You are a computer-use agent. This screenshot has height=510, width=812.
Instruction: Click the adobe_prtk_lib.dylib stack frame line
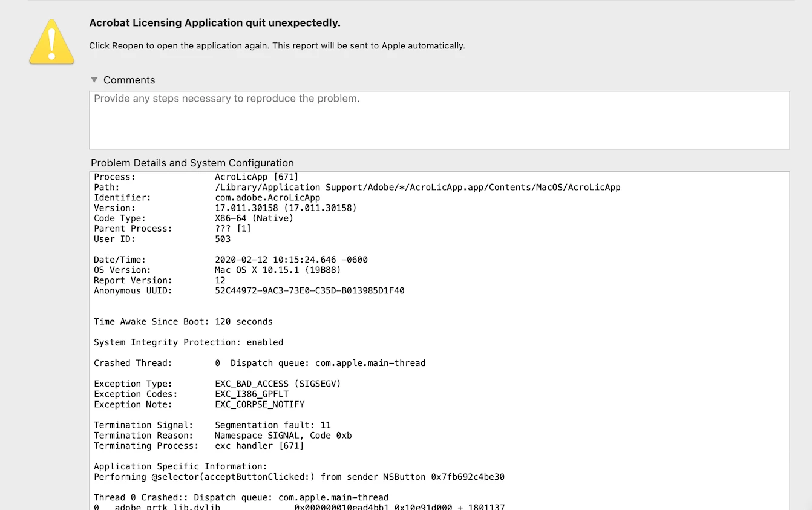click(x=299, y=507)
